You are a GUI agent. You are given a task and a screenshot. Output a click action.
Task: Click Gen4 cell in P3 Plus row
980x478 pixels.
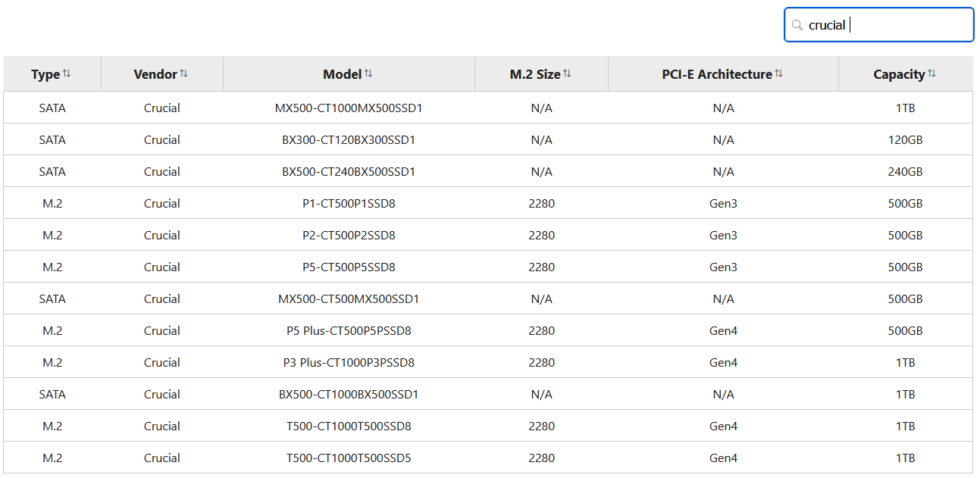click(x=723, y=363)
